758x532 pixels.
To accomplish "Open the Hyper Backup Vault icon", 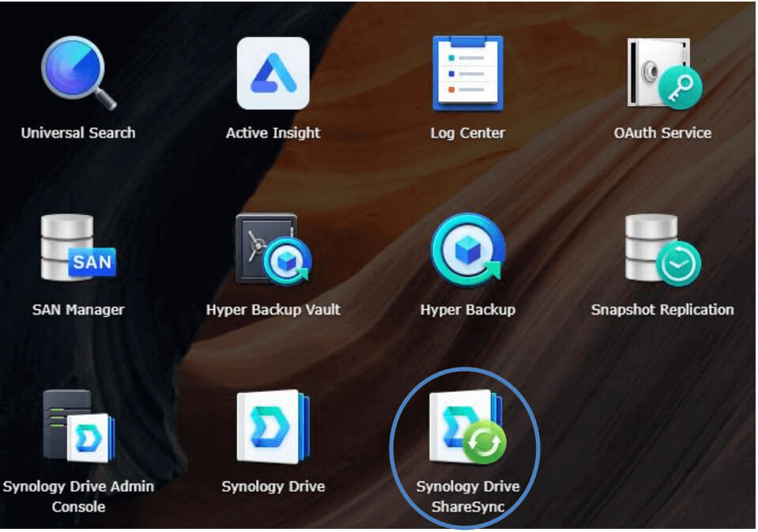I will click(x=273, y=248).
